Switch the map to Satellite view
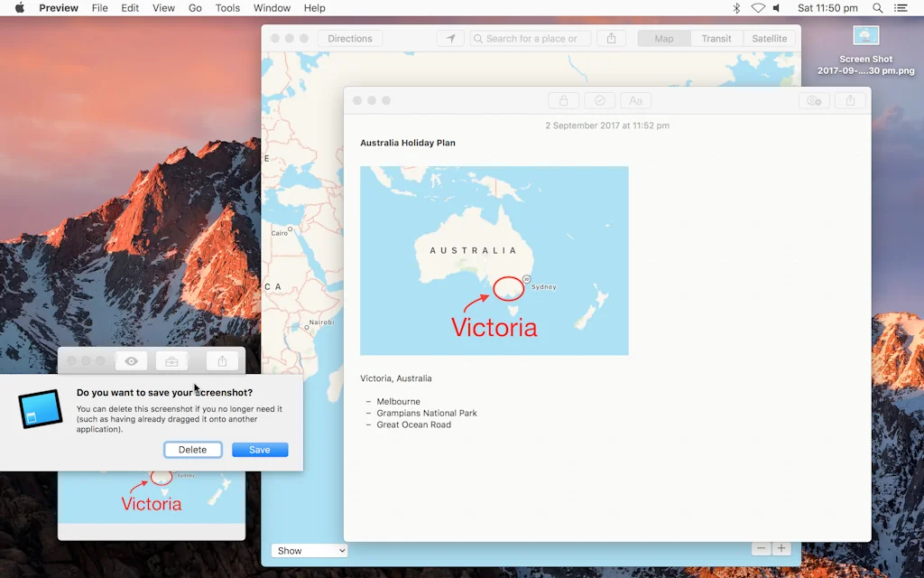 [x=770, y=39]
